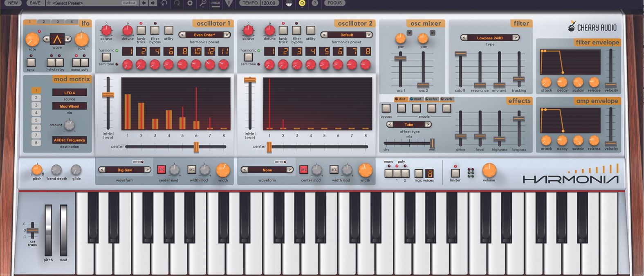The height and width of the screenshot is (276, 644).
Task: Toggle oscillator 2 utility button
Action: [311, 30]
